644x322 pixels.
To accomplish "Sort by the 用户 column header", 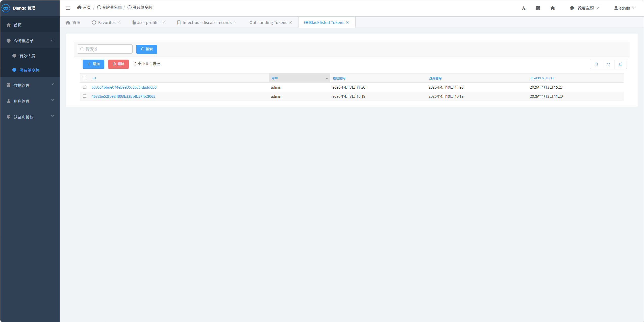I will [x=275, y=78].
